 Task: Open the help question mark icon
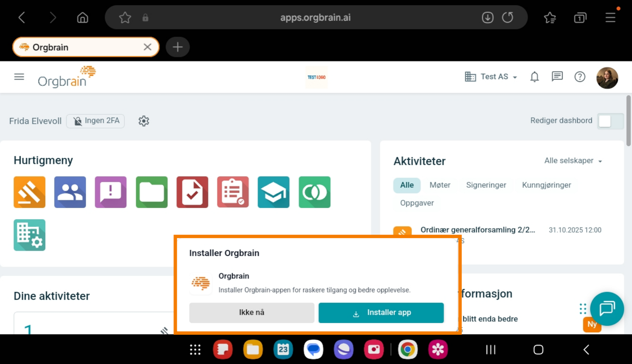580,77
